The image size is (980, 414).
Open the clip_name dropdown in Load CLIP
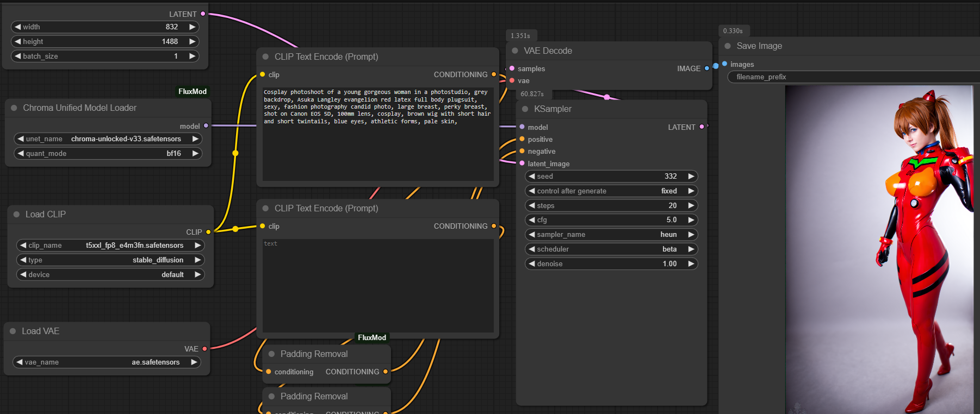110,246
